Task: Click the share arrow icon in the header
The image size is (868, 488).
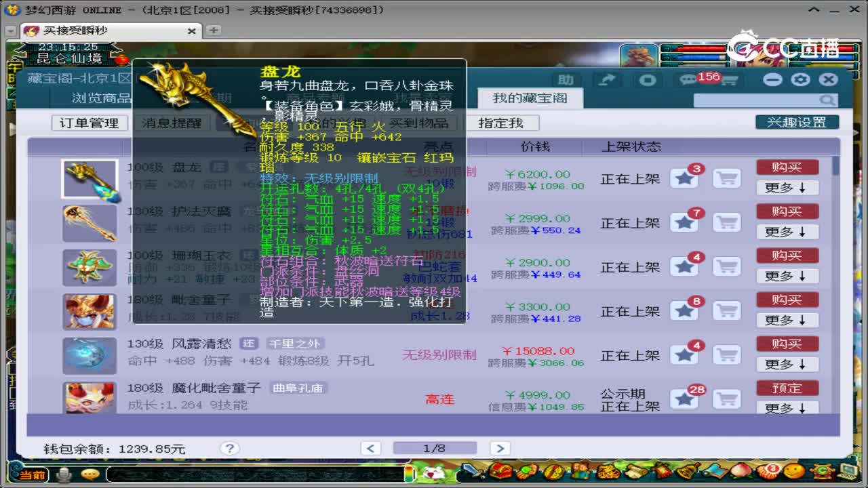Action: 608,80
